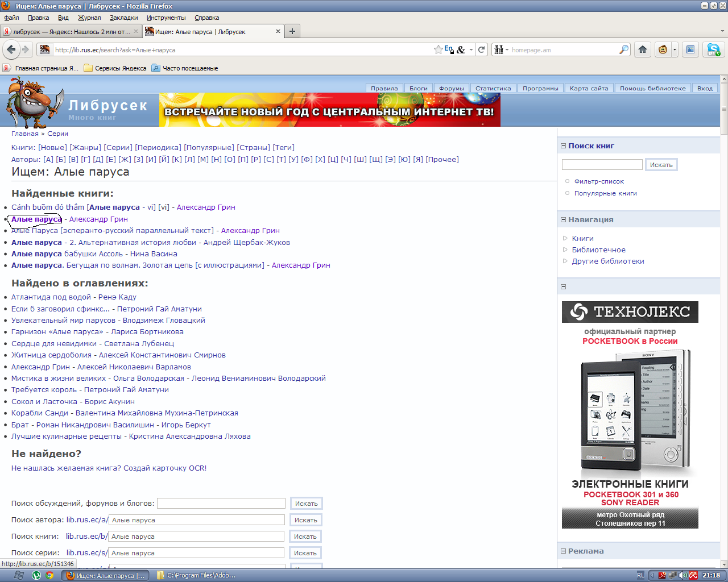Open the Правка menu
The width and height of the screenshot is (728, 582).
38,18
